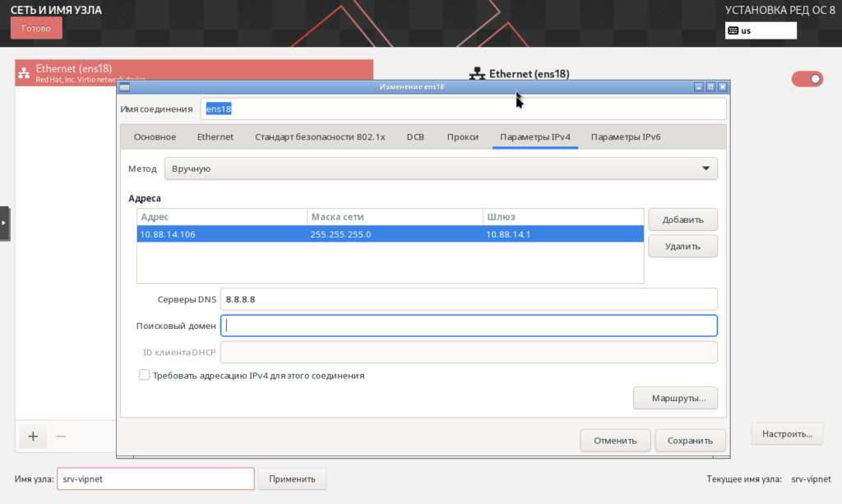Open Маршруты routes dialog
The height and width of the screenshot is (504, 842).
click(x=674, y=398)
